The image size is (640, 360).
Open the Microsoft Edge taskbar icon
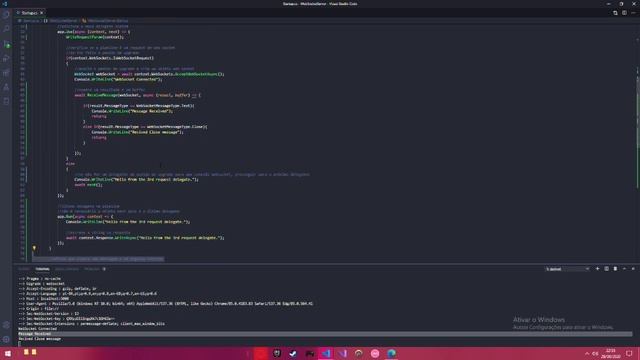pos(391,353)
